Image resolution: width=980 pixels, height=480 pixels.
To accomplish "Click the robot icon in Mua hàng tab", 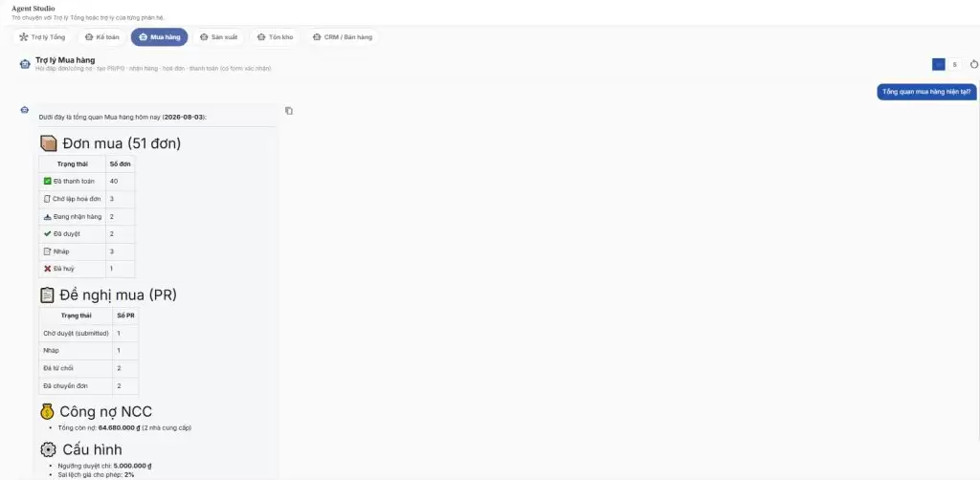I will tap(144, 37).
